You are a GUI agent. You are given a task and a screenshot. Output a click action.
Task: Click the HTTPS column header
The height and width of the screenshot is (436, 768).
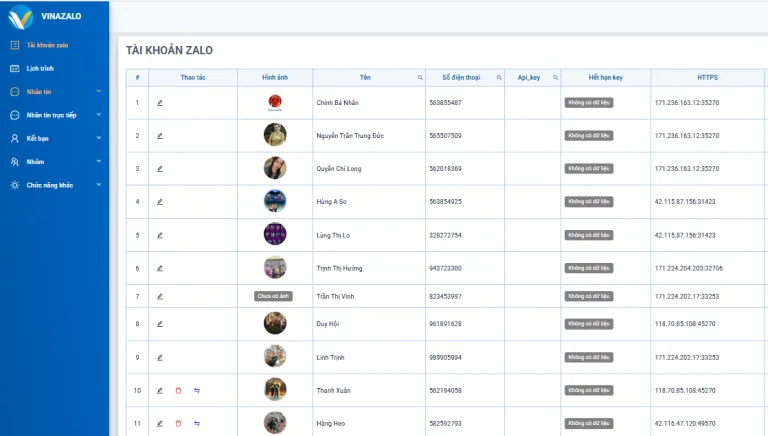(707, 78)
